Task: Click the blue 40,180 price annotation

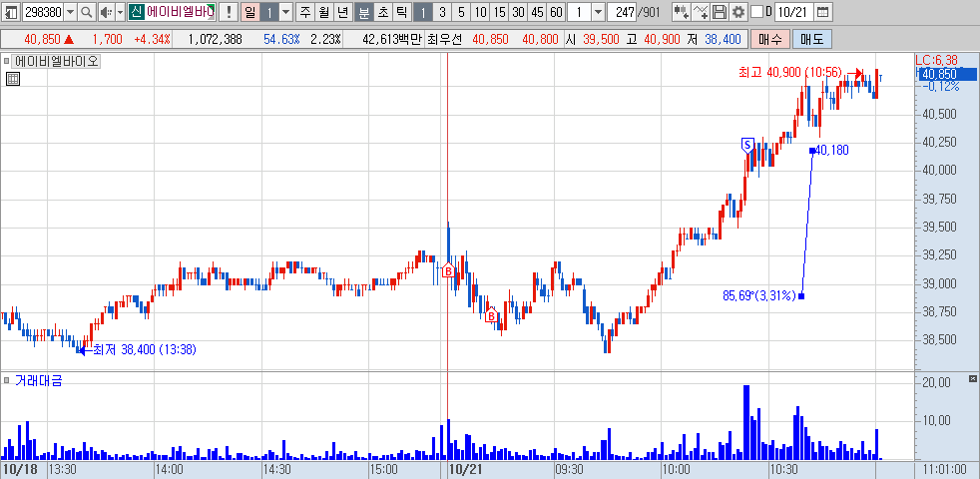Action: point(832,150)
